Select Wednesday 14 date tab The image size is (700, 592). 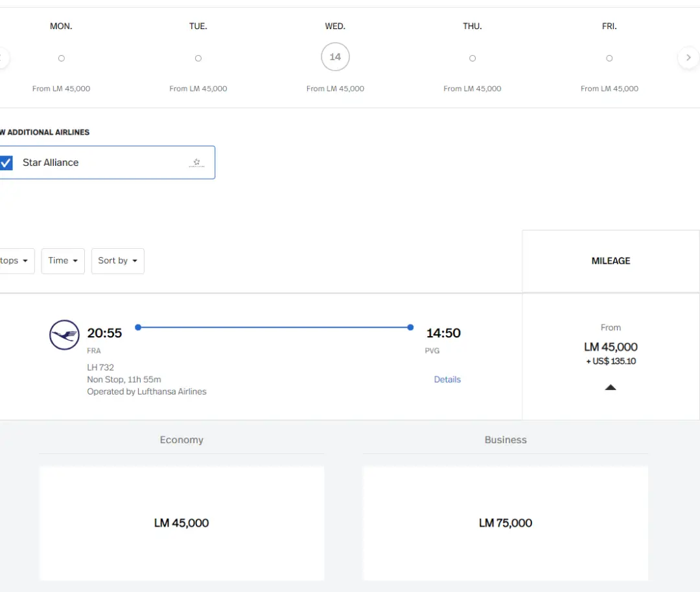pos(335,57)
